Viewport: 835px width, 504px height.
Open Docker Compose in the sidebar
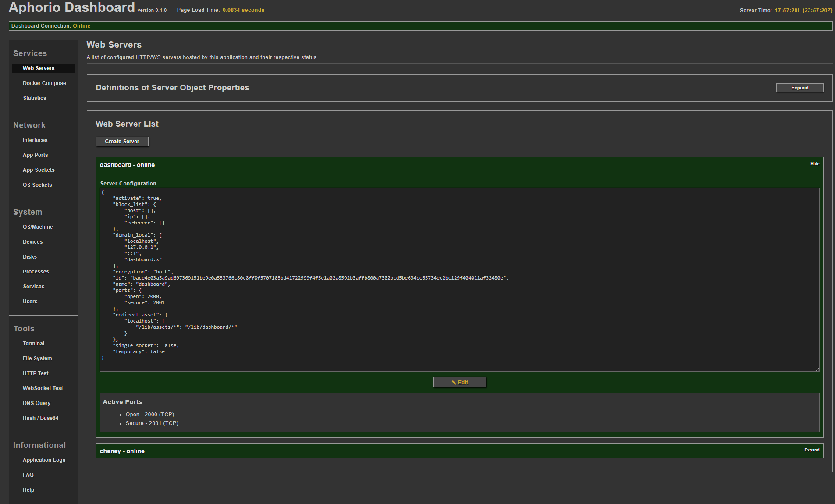(x=44, y=83)
